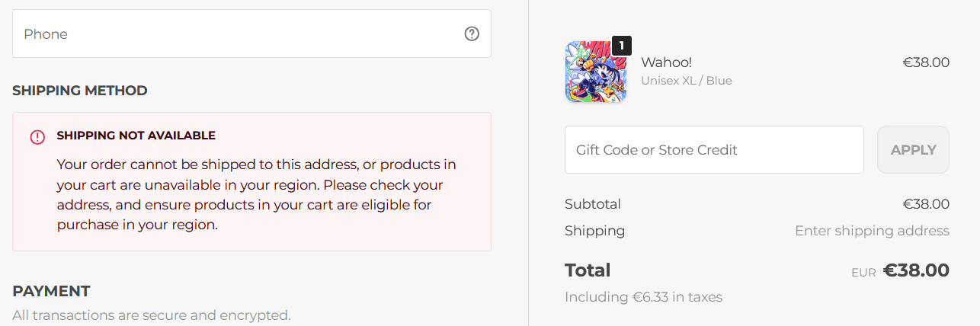Click the quantity badge on product image
Screen dimensions: 980x326
click(622, 46)
